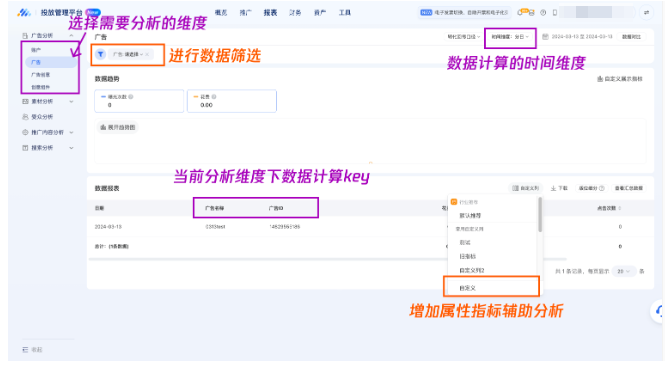The width and height of the screenshot is (665, 370).
Task: Select the 报表 top navigation tab
Action: pos(270,13)
